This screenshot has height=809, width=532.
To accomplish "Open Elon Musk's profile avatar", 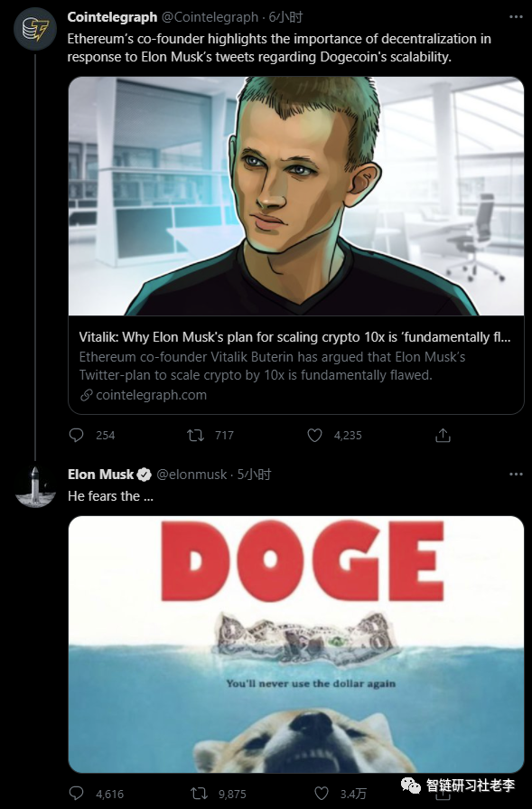I will tap(35, 486).
